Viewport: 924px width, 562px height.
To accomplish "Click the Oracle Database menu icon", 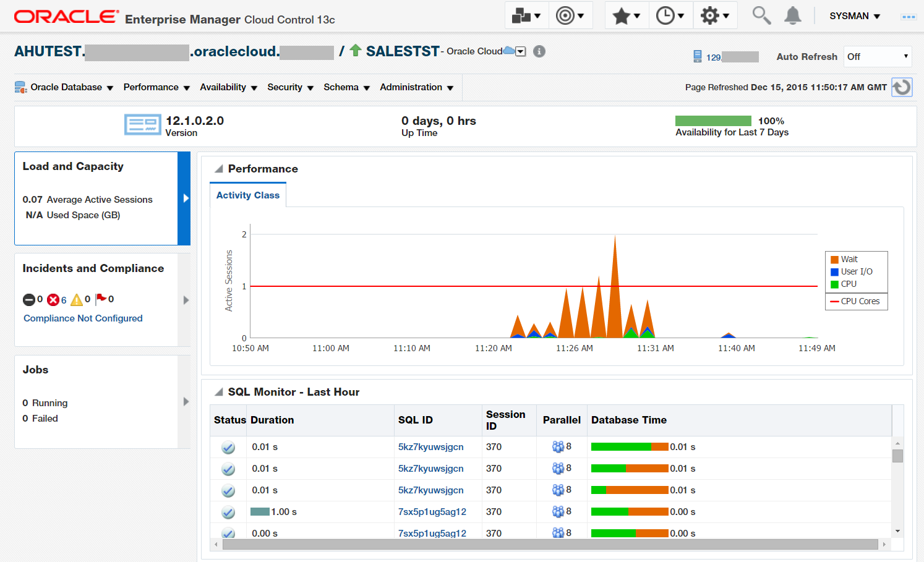I will (20, 87).
